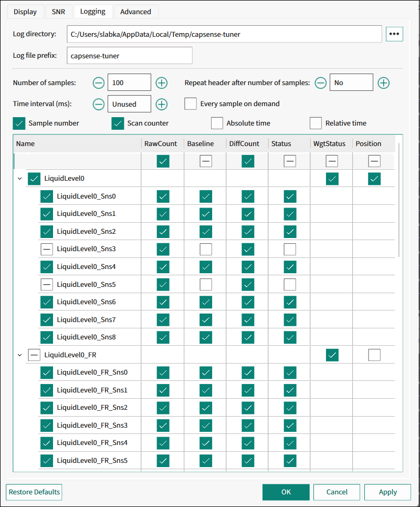Increase Repeat header samples with plus icon

point(383,83)
